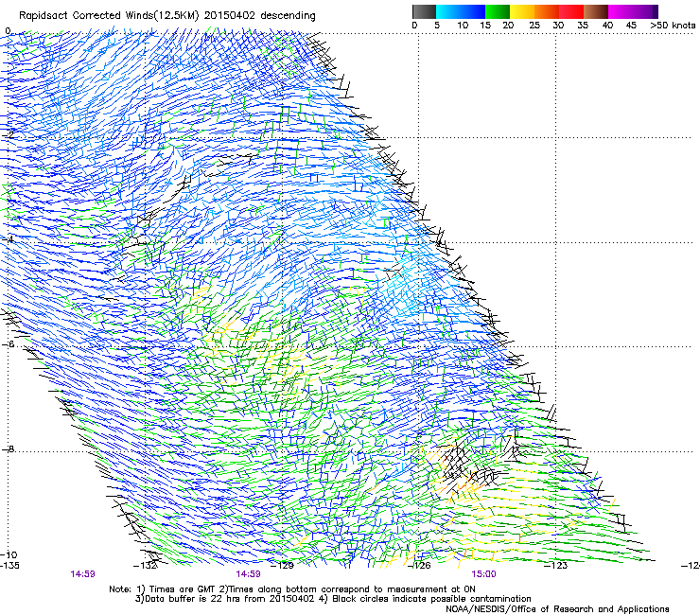The image size is (700, 615).
Task: Click the purple time label '15:00'
Action: pos(483,574)
